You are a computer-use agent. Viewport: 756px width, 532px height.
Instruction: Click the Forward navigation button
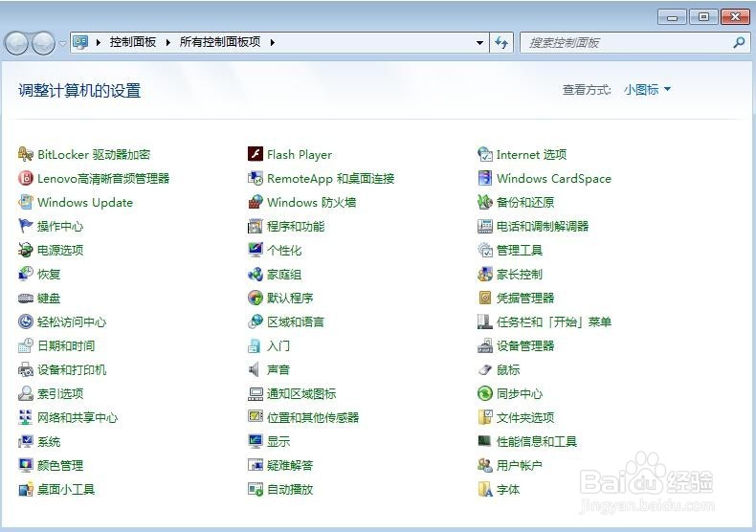43,43
